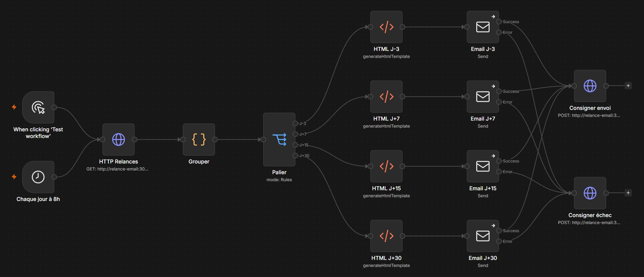Select the Consigner envoi HTTP node
This screenshot has width=644, height=277.
590,86
